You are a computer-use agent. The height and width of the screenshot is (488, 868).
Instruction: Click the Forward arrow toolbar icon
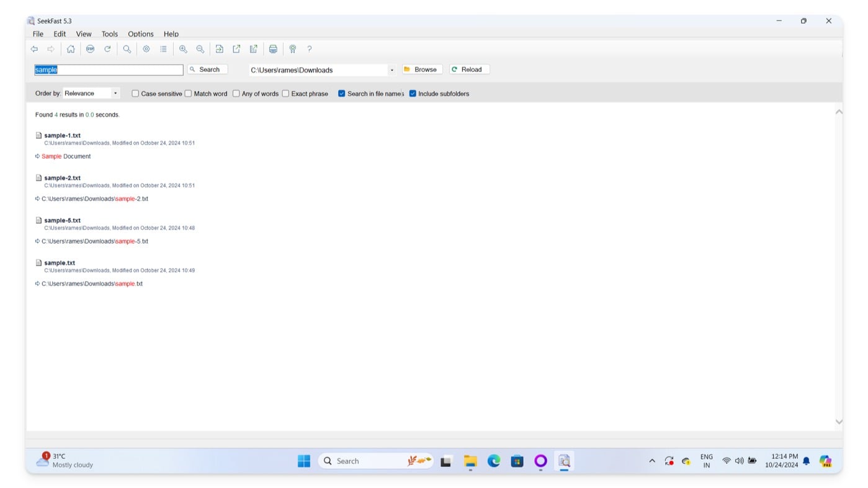(51, 49)
